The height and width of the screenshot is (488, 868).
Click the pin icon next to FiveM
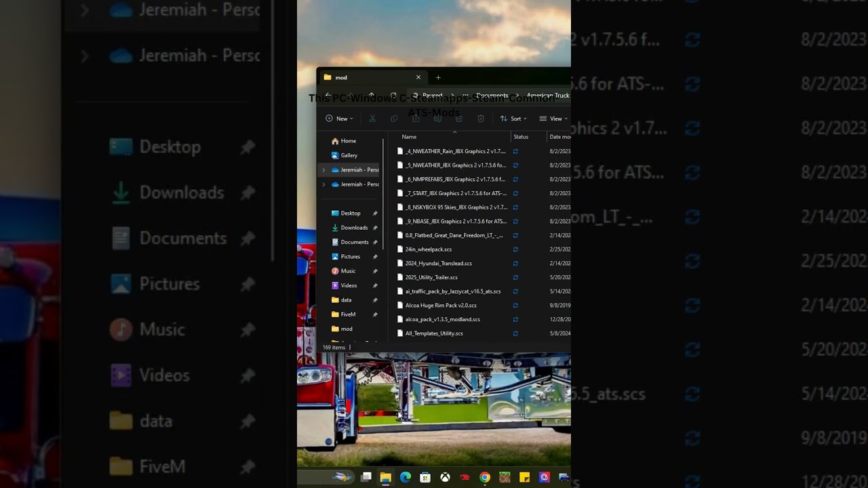click(375, 314)
